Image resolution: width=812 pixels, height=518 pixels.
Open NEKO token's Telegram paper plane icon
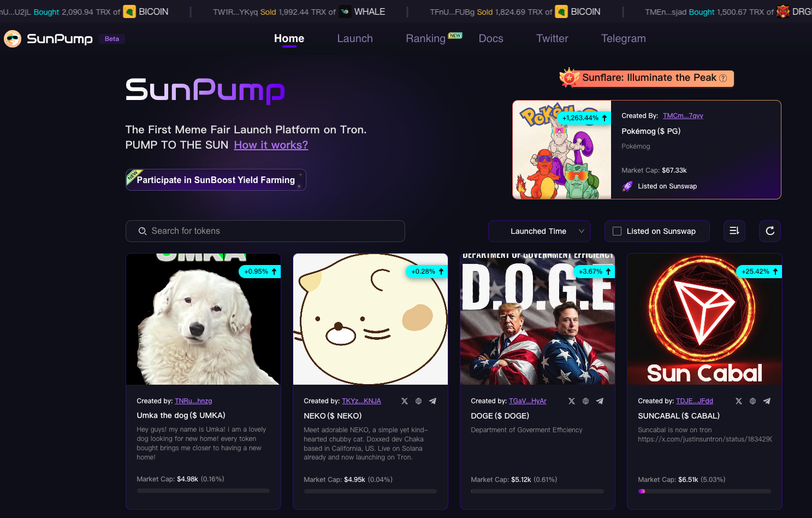(432, 401)
